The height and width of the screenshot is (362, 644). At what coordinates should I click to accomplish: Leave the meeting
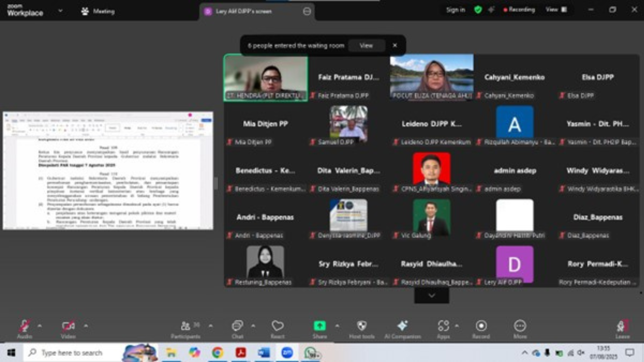pos(622,329)
